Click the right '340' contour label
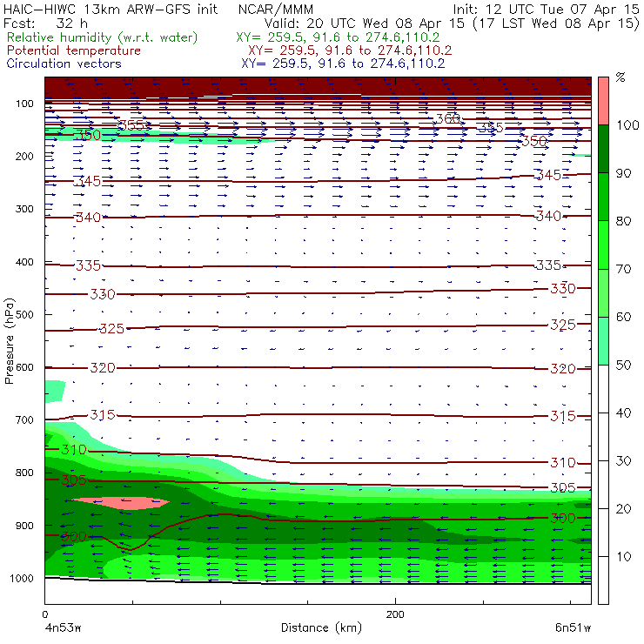Viewport: 644px width, 644px height. coord(549,216)
